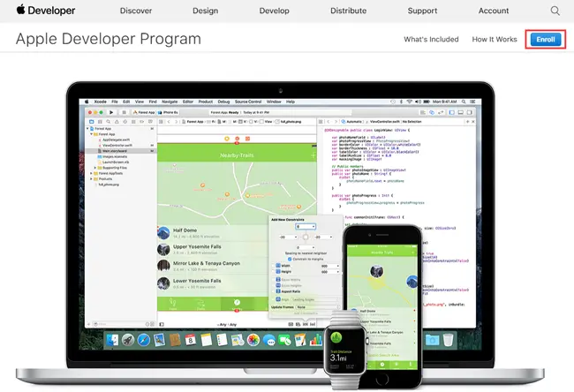The width and height of the screenshot is (574, 392).
Task: Click the blue Enroll button
Action: [x=546, y=39]
